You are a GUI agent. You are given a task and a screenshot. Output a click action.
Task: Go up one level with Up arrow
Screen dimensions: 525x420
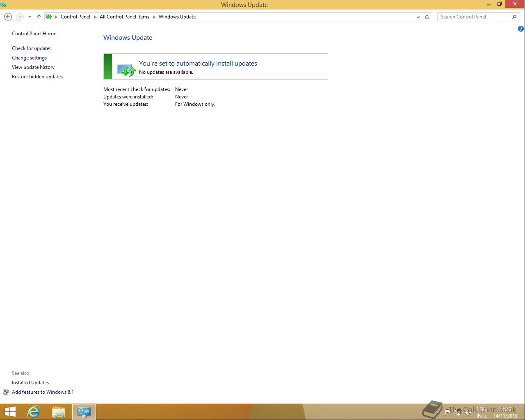click(x=39, y=17)
